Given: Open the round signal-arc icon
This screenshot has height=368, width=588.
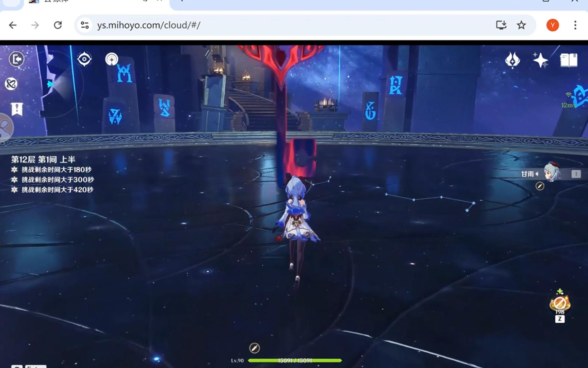Looking at the screenshot, I should pos(112,59).
